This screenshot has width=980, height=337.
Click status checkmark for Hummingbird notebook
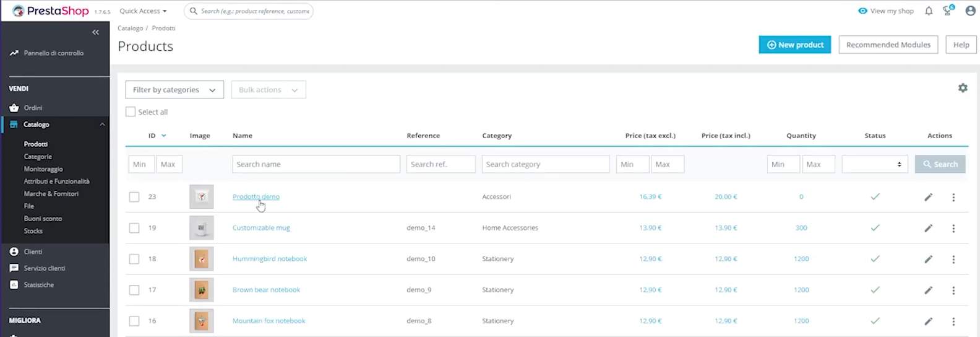[875, 259]
